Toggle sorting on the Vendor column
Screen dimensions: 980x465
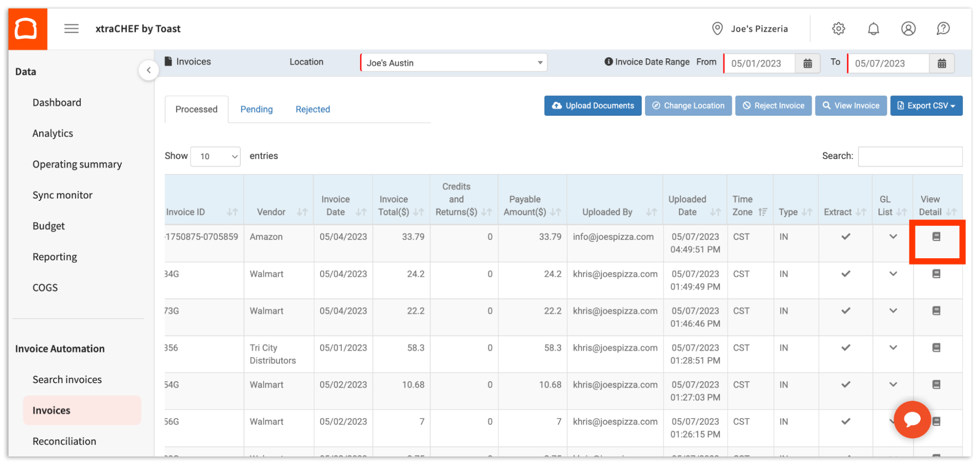tap(302, 212)
